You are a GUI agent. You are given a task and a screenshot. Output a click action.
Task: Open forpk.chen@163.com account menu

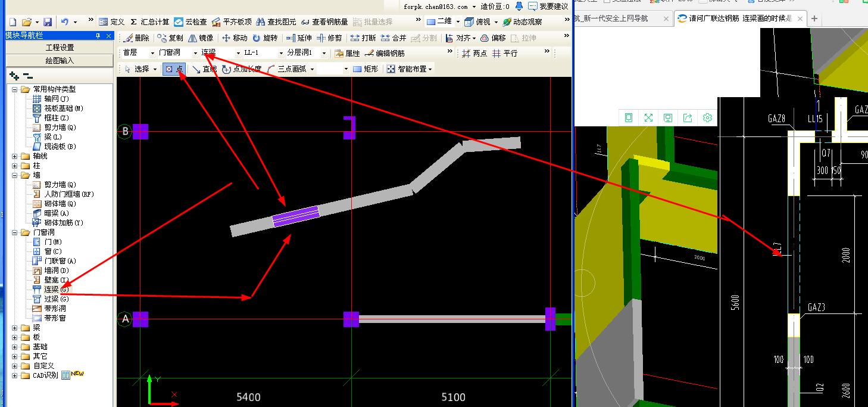click(x=440, y=7)
